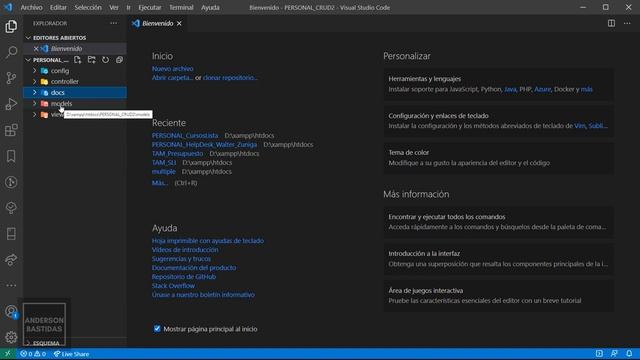640x360 pixels.
Task: Expand the docs folder
Action: pos(74,93)
